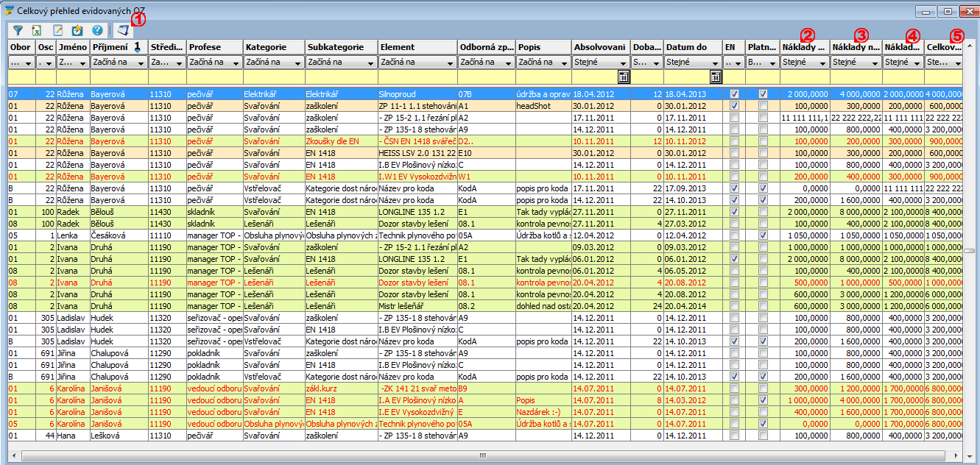Export the table using the Excel icon

click(x=37, y=30)
